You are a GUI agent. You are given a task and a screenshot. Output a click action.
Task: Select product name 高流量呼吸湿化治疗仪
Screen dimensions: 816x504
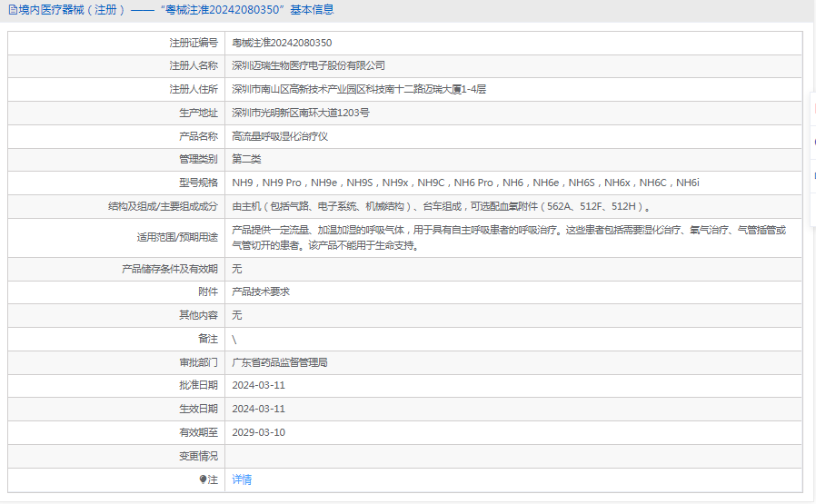click(x=280, y=136)
